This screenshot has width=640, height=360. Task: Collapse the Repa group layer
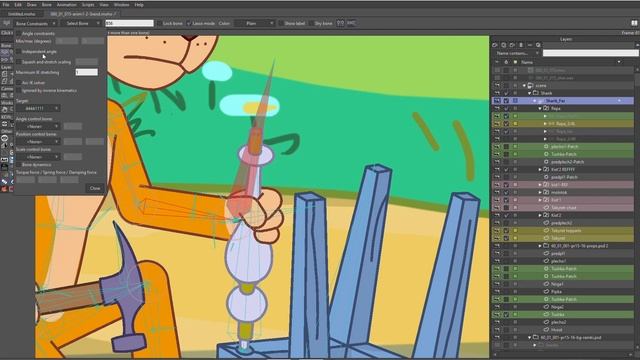point(540,109)
